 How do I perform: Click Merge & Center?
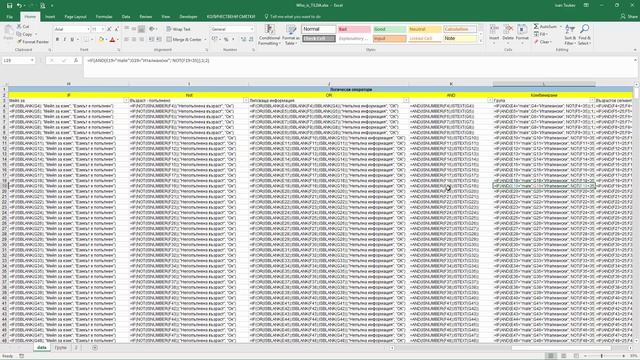click(x=184, y=40)
